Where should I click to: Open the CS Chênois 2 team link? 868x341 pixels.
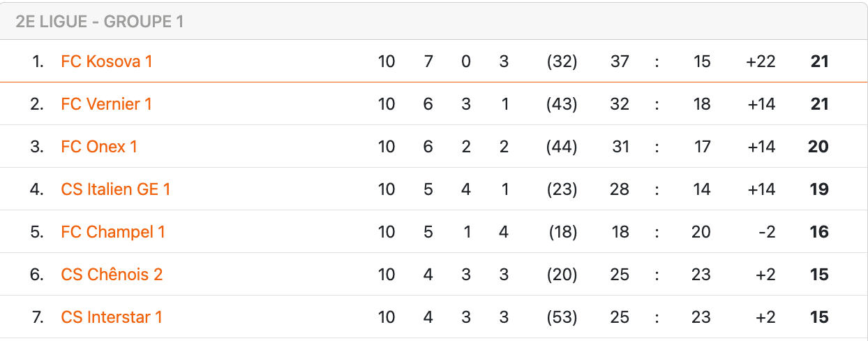112,275
